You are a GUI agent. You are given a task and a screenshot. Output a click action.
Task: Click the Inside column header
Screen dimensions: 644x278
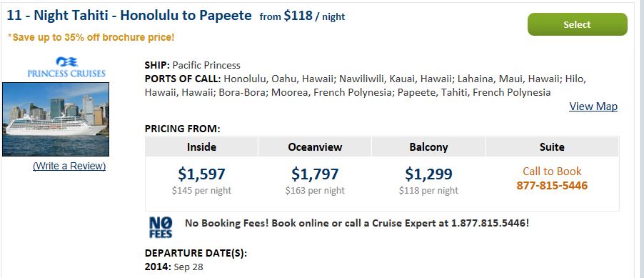(201, 147)
